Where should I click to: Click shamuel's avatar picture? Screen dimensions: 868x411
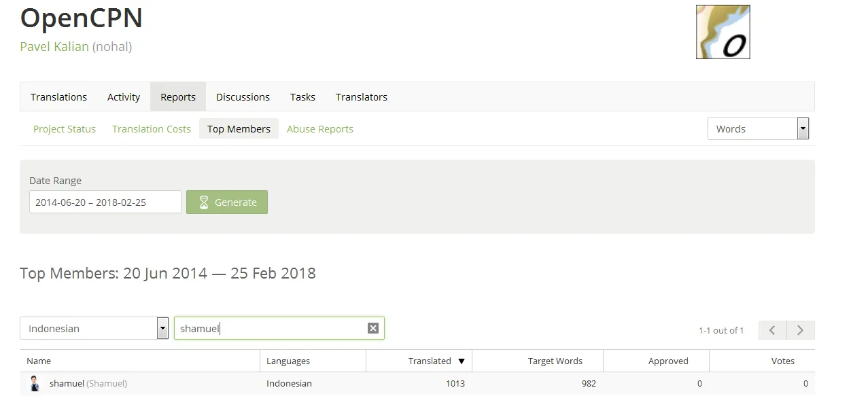coord(35,383)
